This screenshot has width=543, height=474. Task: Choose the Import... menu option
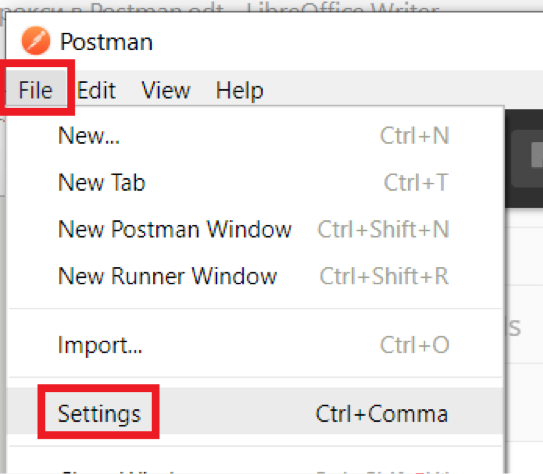255,345
